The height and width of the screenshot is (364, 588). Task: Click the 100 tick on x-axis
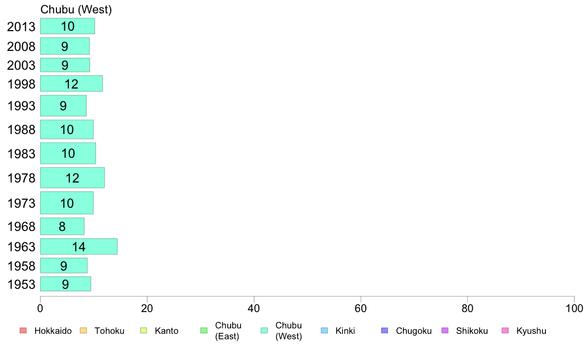point(574,309)
